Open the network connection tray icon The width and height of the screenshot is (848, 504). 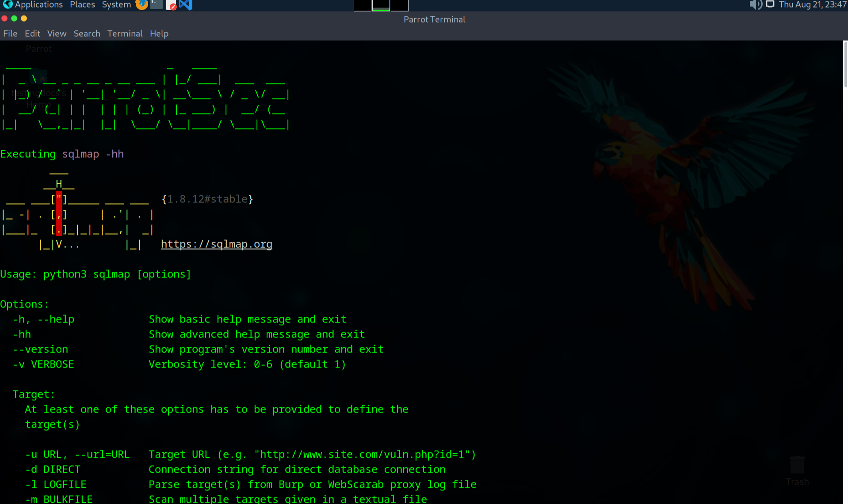point(770,5)
